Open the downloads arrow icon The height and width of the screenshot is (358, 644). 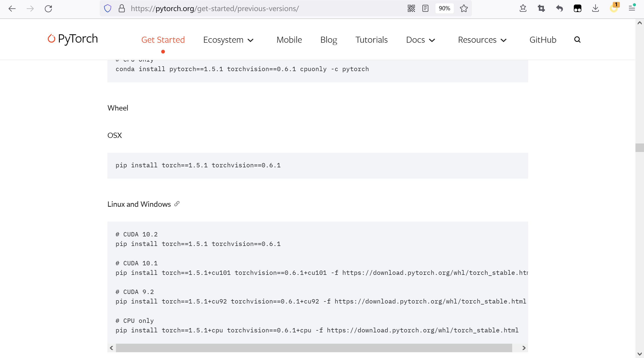coord(595,9)
